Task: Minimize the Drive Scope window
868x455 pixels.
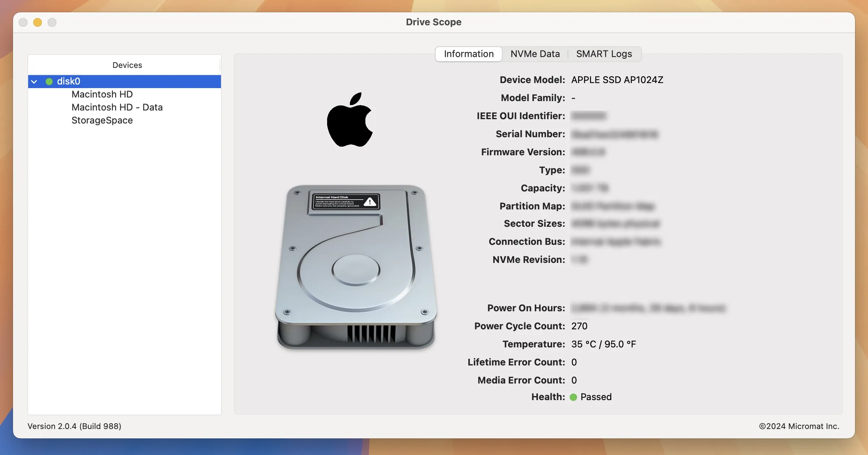Action: coord(38,22)
